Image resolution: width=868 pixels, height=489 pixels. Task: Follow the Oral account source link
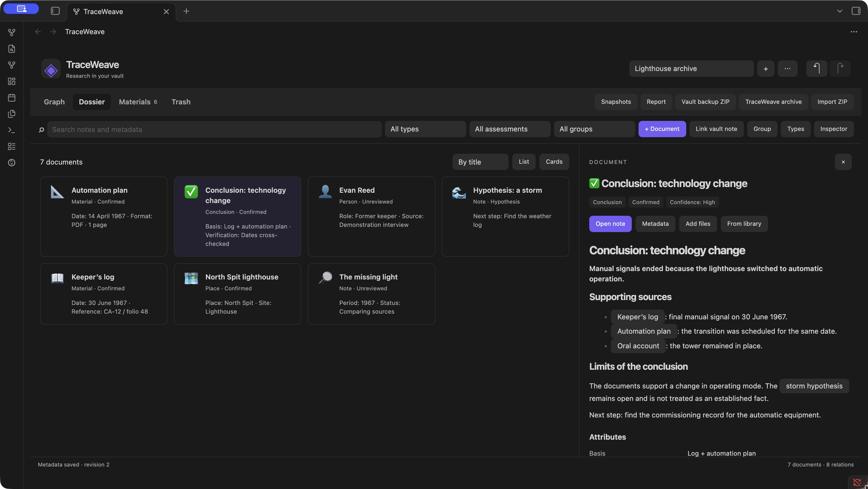pyautogui.click(x=638, y=346)
